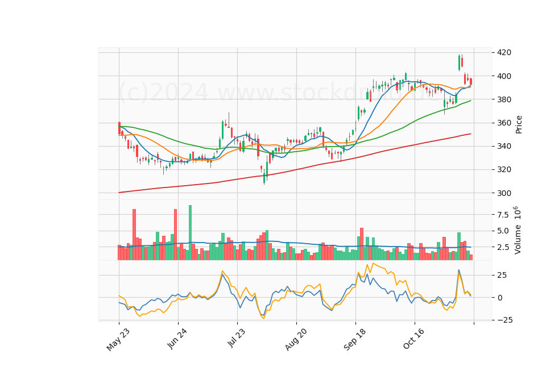Click the 2.5 volume axis value
The width and height of the screenshot is (546, 392).
[503, 247]
